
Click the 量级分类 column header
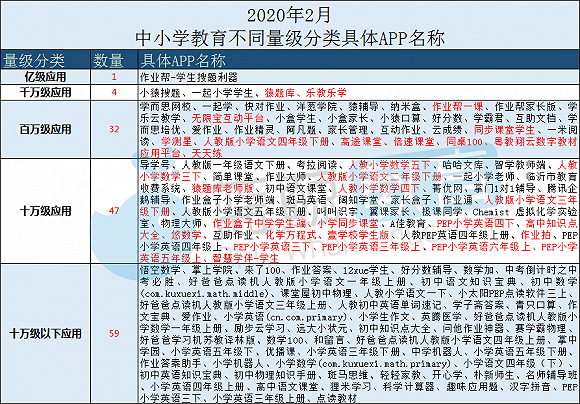[34, 61]
